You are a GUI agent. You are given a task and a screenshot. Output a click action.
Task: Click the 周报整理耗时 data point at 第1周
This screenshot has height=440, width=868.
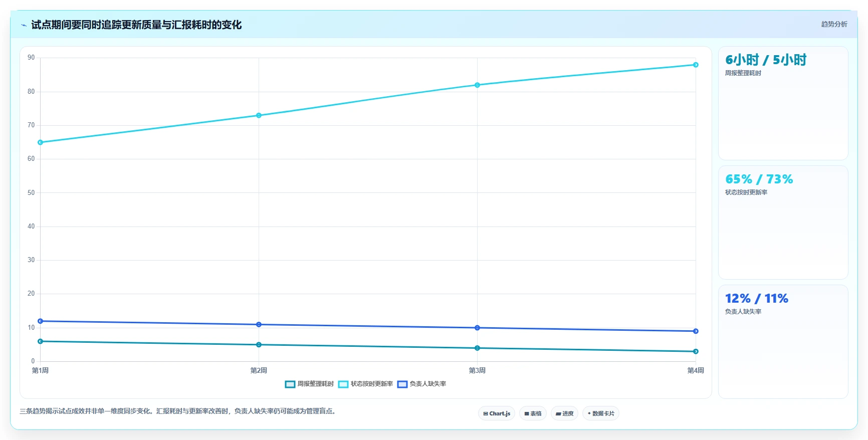[x=41, y=341]
